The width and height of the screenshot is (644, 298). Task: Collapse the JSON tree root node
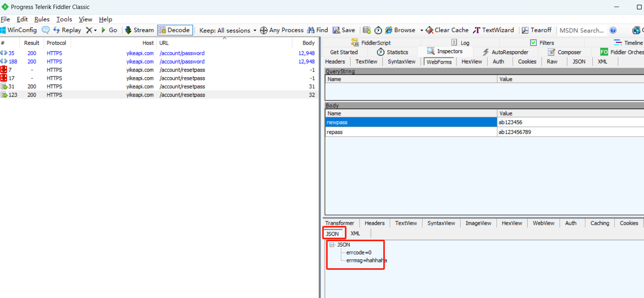tap(332, 245)
